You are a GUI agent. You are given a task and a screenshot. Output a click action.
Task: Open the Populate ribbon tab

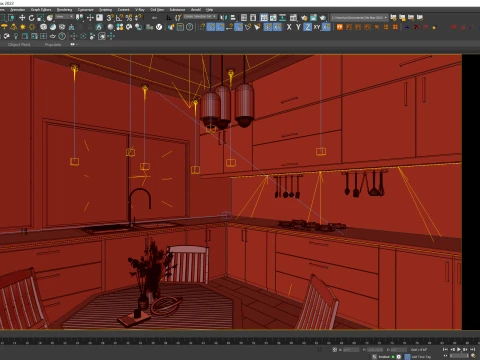[x=53, y=45]
